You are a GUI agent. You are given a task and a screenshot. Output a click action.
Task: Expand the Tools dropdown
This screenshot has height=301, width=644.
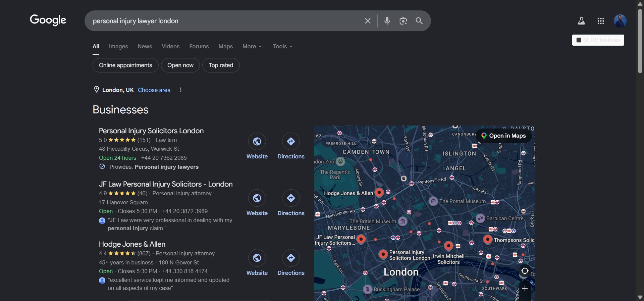pos(282,46)
